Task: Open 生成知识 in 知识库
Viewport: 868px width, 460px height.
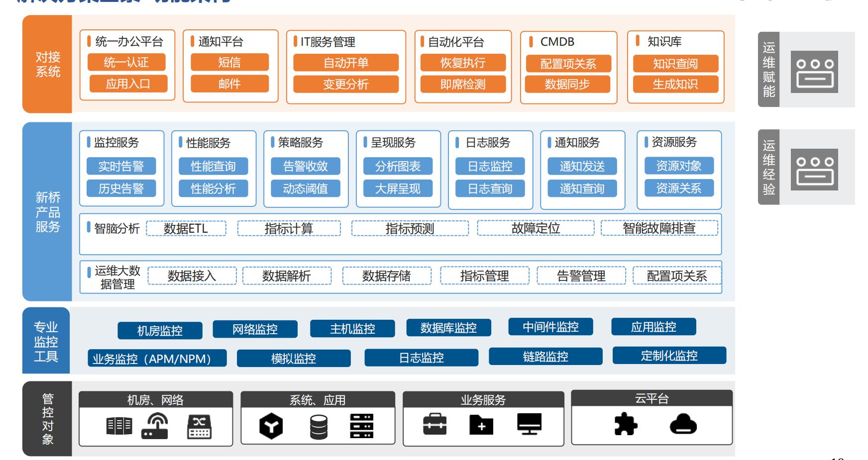Action: pyautogui.click(x=675, y=85)
